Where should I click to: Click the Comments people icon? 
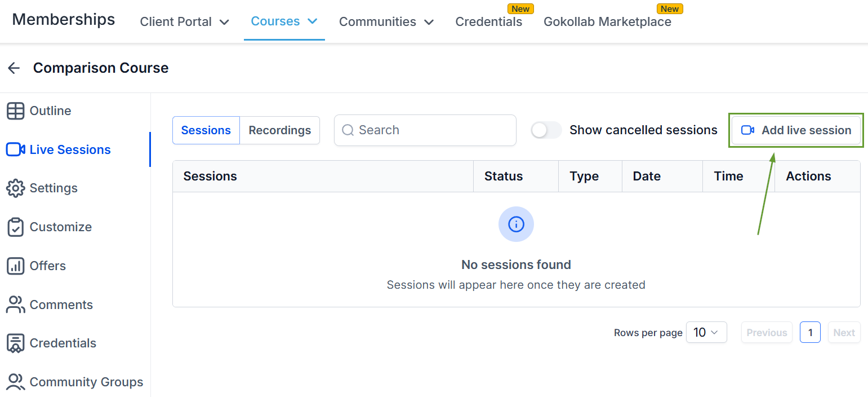coord(15,305)
